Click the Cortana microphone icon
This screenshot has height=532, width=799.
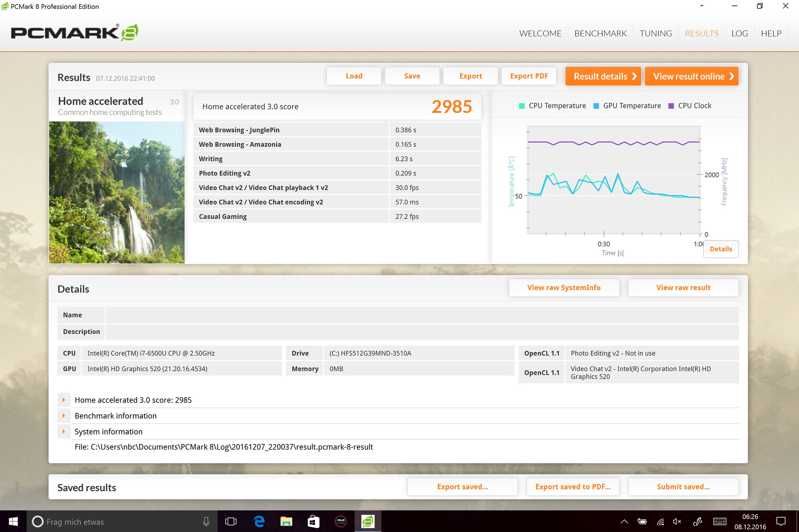pos(206,522)
